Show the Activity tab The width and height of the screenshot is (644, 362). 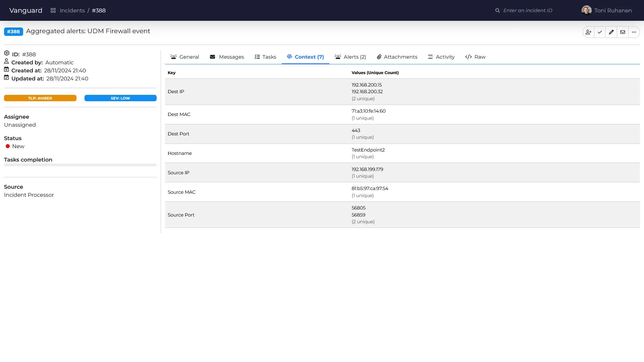[441, 57]
